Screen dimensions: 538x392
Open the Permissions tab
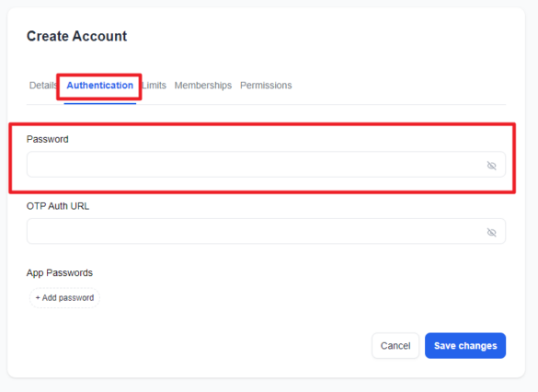(266, 86)
